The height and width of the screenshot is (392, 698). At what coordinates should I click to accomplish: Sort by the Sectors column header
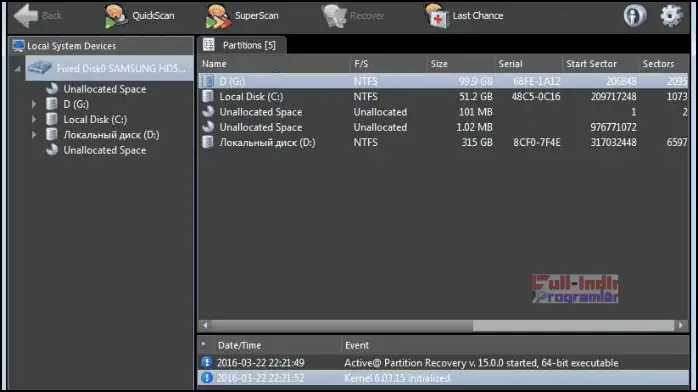coord(663,64)
